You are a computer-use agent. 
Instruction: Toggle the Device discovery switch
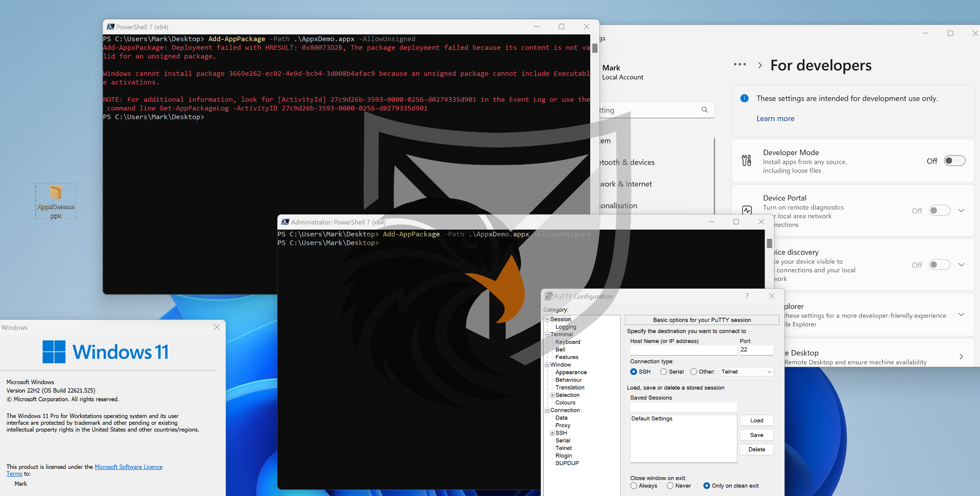coord(939,265)
